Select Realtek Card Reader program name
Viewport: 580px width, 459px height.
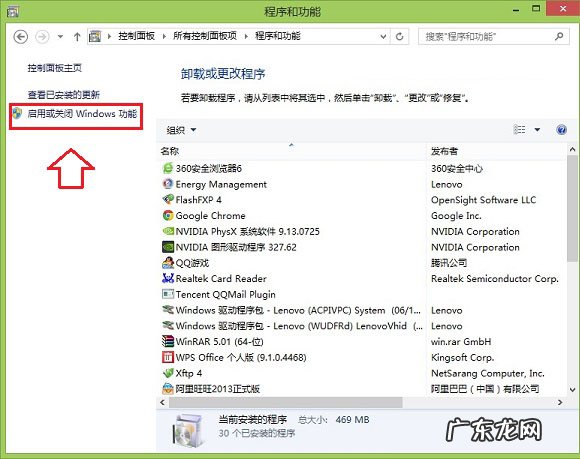(x=221, y=279)
